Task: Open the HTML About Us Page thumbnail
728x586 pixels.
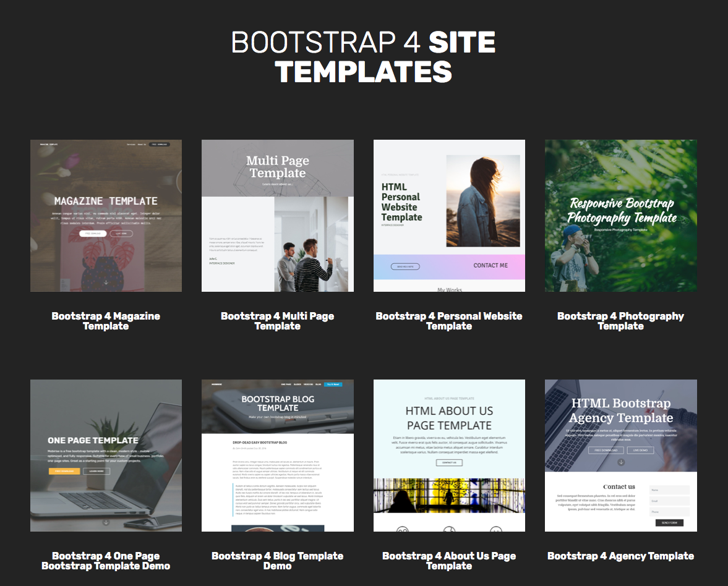Action: (x=449, y=456)
